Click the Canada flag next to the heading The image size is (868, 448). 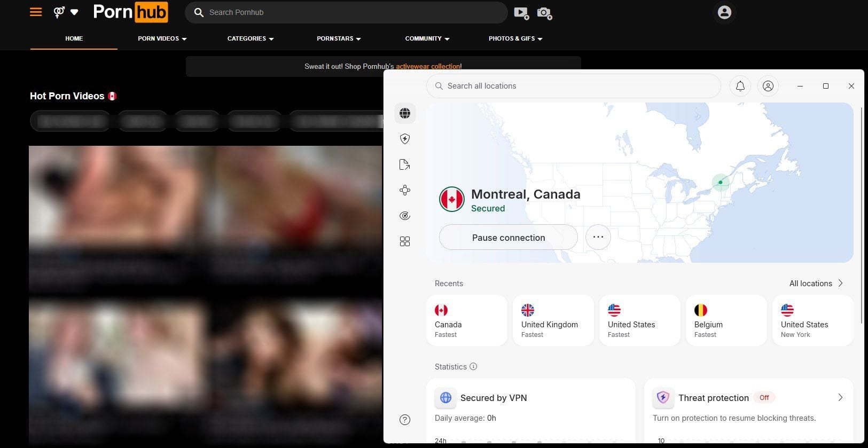tap(112, 96)
